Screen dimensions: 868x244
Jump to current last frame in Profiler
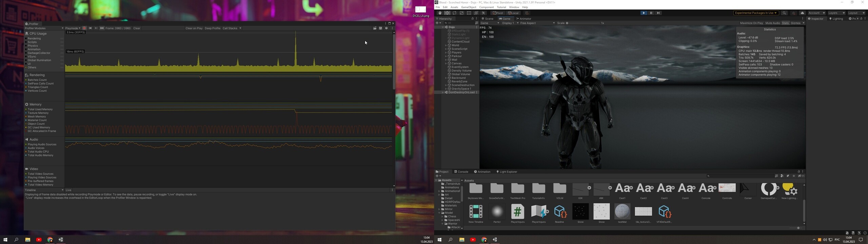pyautogui.click(x=102, y=28)
